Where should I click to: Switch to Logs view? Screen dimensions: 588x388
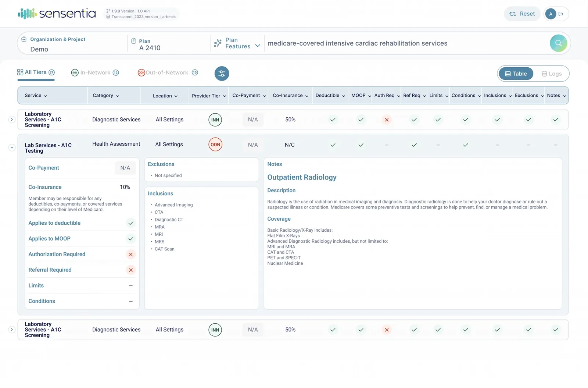[x=552, y=74]
